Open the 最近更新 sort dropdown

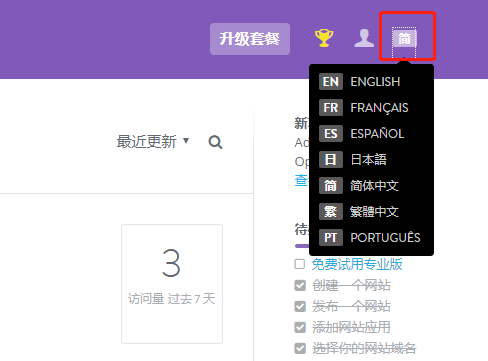point(153,142)
